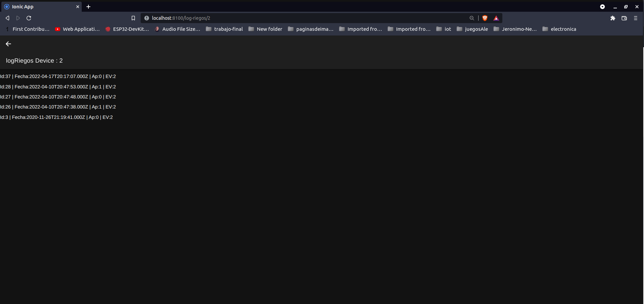Open First Contribu... bookmark
Screen dimensions: 644x304
28,29
